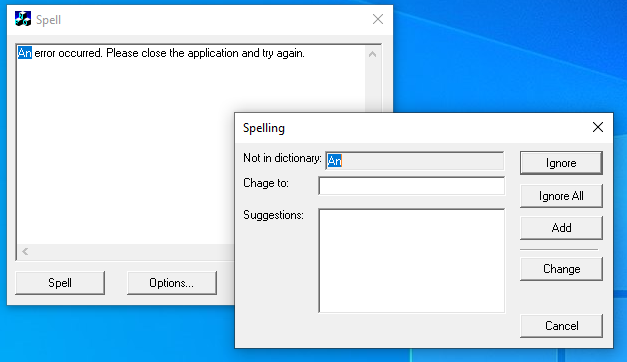Click the word application in the text
627x362 pixels.
pyautogui.click(x=213, y=53)
